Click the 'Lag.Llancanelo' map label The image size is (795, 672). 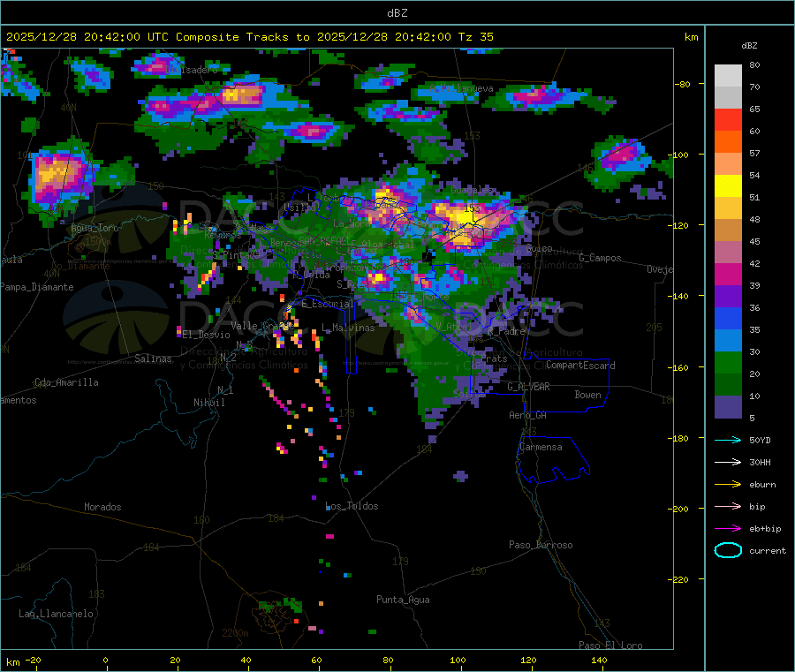pos(56,614)
